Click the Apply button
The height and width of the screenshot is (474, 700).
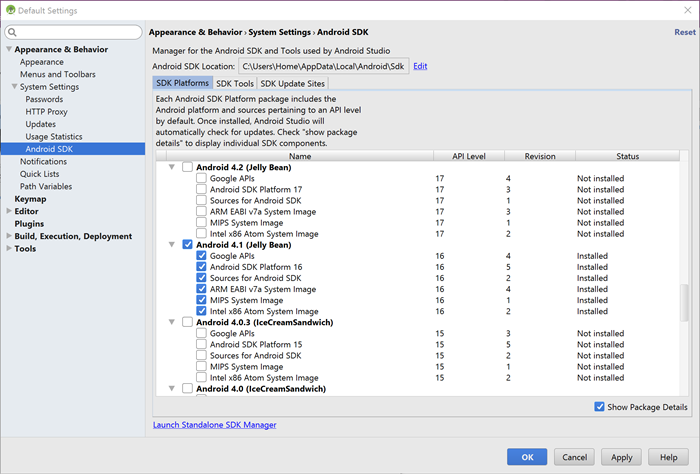621,457
